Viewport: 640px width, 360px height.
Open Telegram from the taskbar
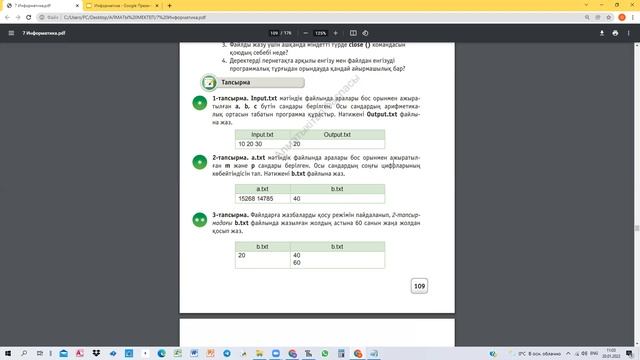[x=227, y=353]
